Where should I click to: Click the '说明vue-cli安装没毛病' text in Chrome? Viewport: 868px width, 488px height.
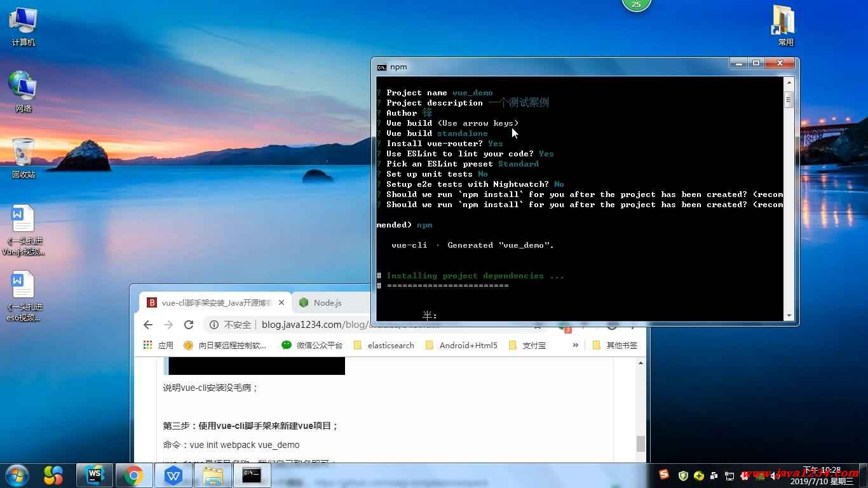[x=210, y=388]
